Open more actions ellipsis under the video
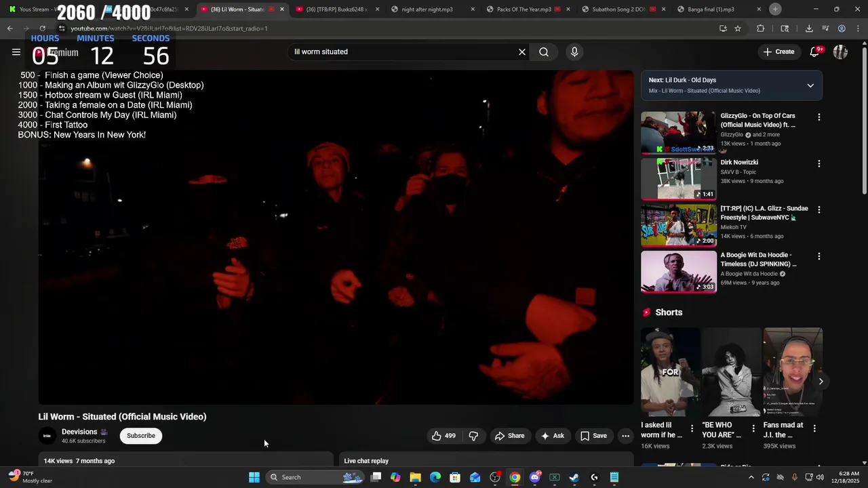This screenshot has height=488, width=868. pyautogui.click(x=625, y=436)
